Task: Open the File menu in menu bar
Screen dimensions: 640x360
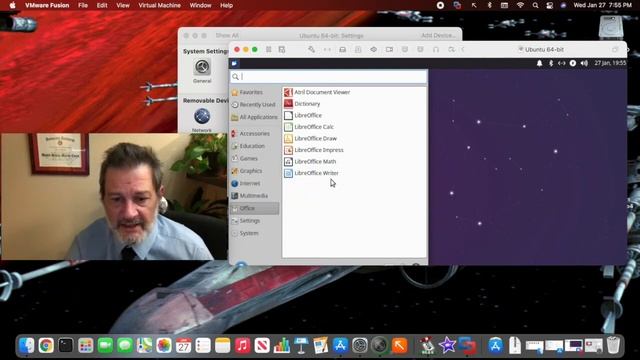Action: (83, 5)
